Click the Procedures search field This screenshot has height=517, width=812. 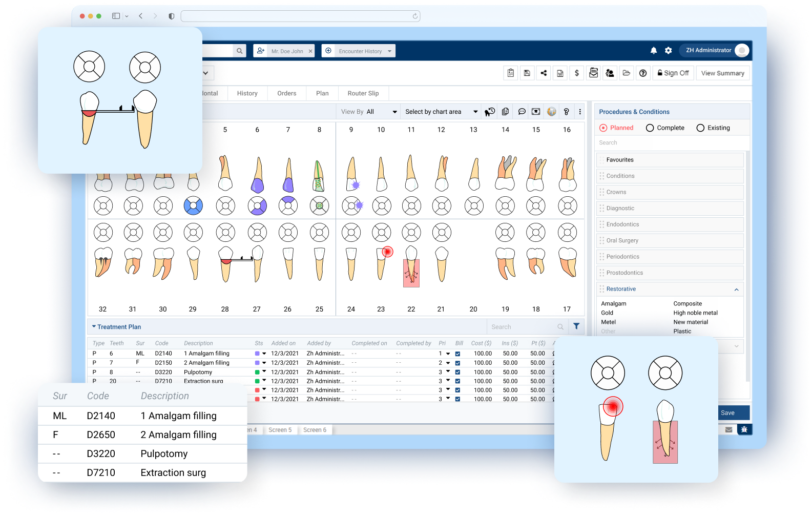click(x=672, y=143)
